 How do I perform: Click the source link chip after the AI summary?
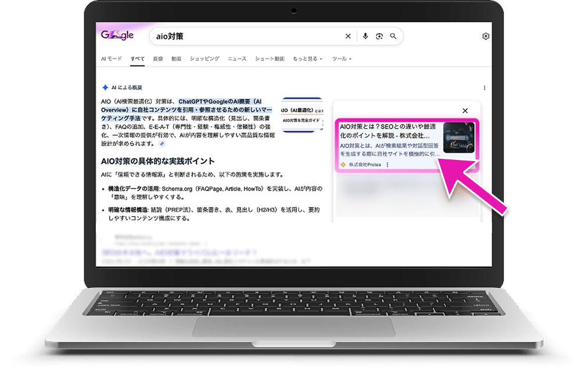point(162,144)
